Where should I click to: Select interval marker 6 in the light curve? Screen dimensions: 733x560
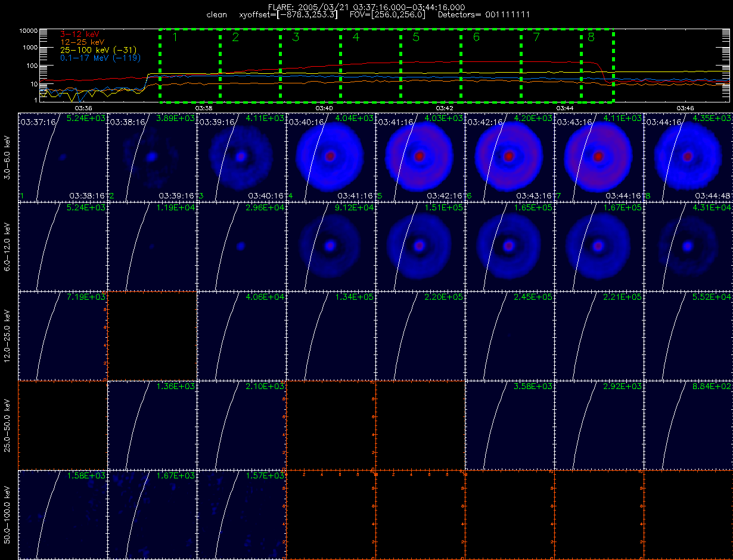[476, 38]
